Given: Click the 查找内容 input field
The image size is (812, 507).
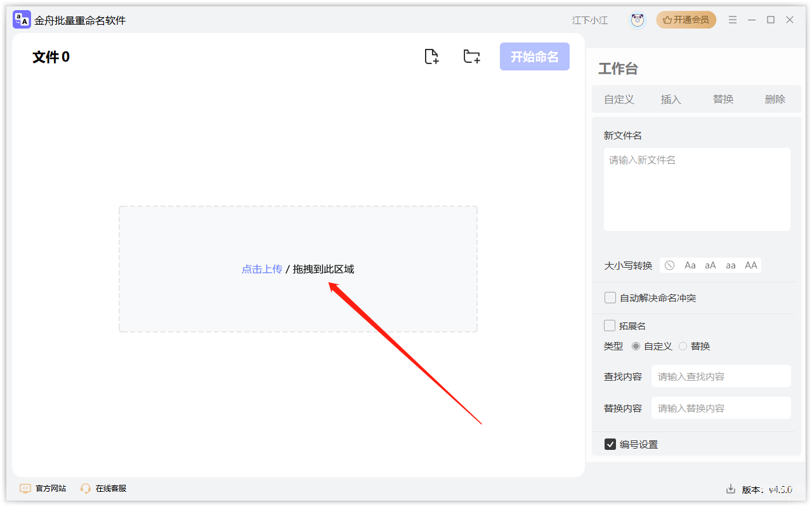Looking at the screenshot, I should tap(721, 376).
